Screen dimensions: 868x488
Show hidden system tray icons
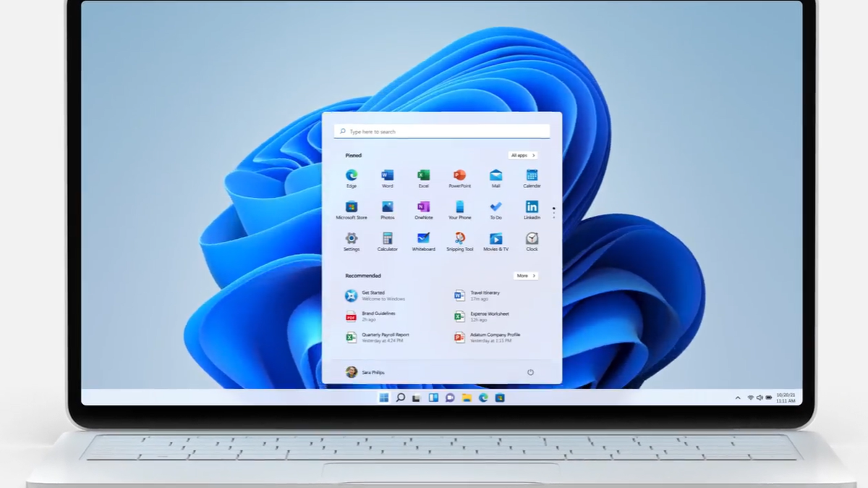pos(737,397)
